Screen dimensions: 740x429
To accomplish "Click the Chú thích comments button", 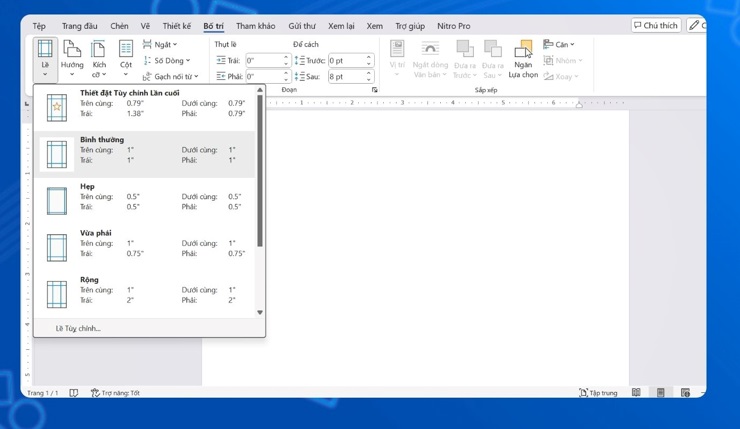I will [655, 25].
